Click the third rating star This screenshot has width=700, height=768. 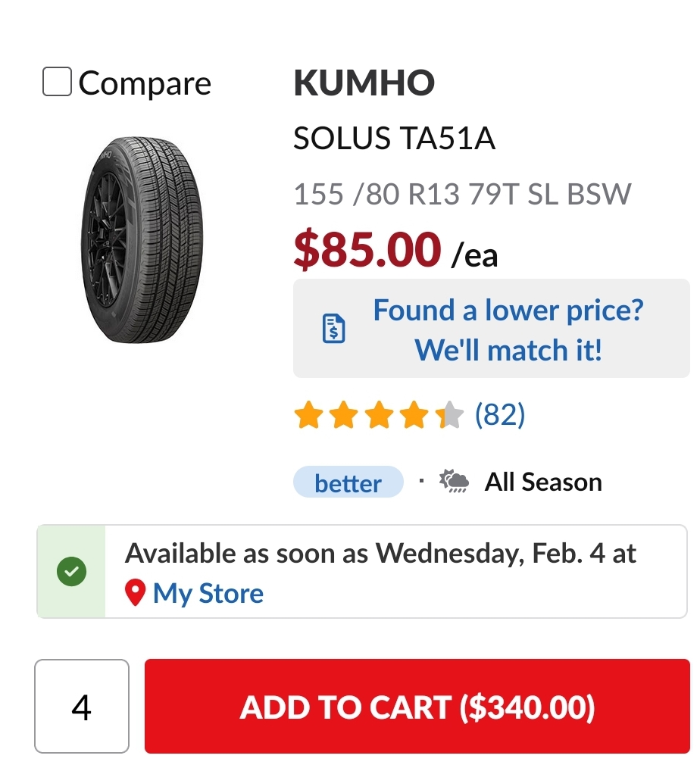point(379,416)
